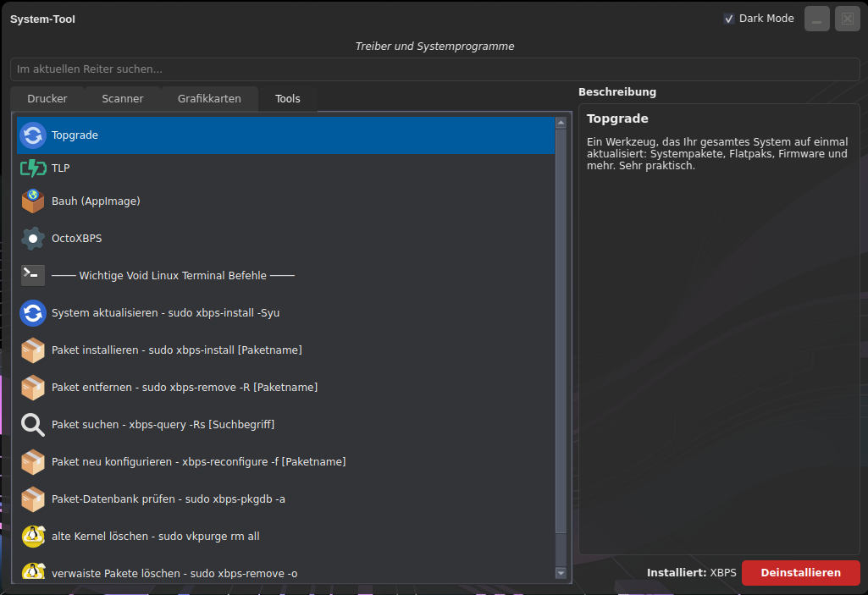Click the package icon beside Paket installieren
The image size is (868, 595).
pyautogui.click(x=33, y=350)
